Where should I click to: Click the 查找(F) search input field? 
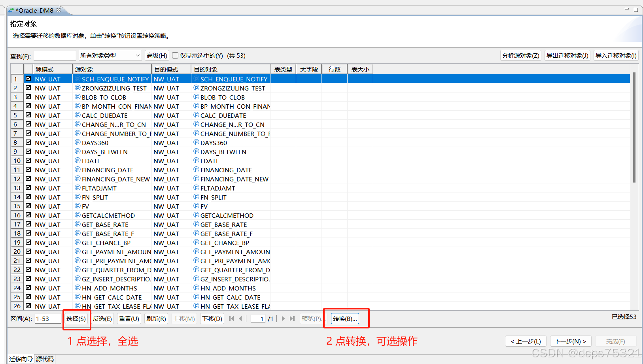pos(55,55)
